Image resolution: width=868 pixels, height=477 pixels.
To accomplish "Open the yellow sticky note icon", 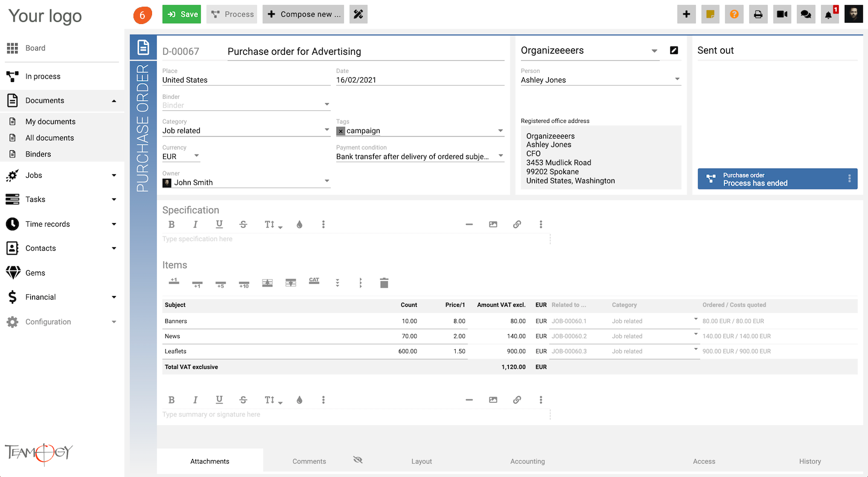I will (x=710, y=14).
